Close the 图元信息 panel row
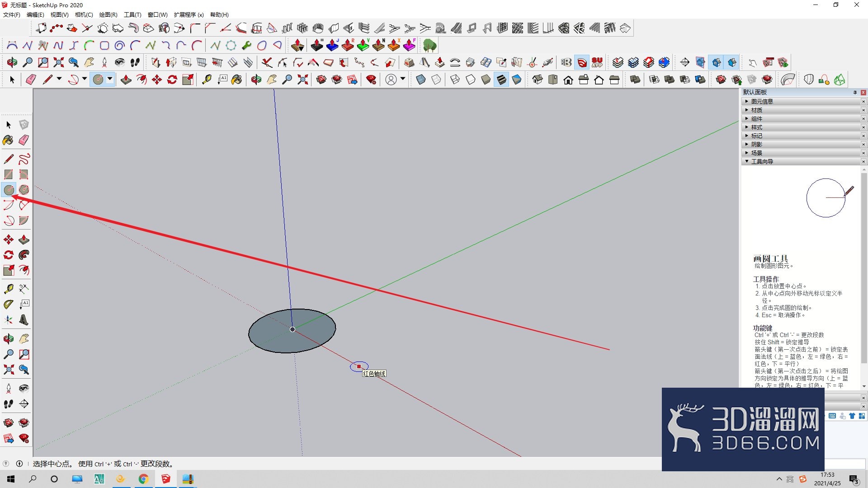 point(863,102)
